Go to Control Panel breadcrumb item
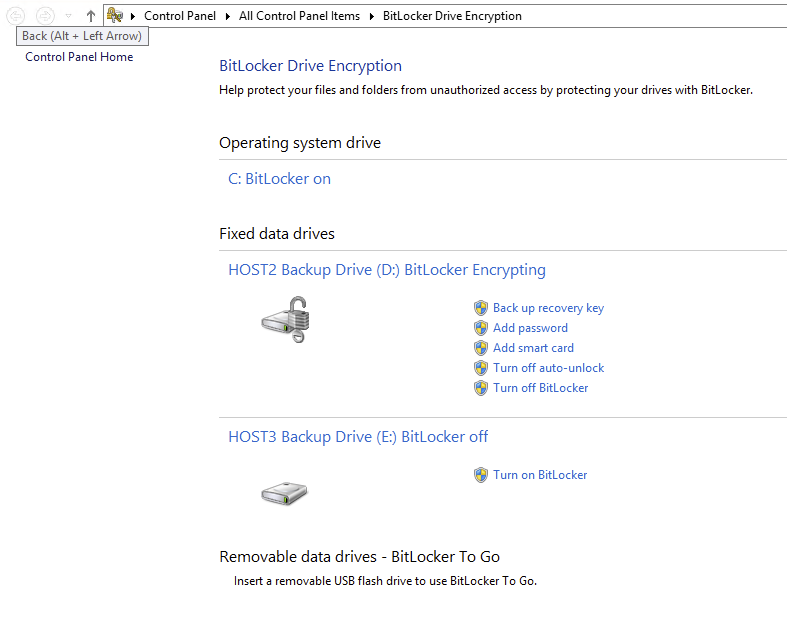Viewport: 787px width, 633px height. click(x=180, y=16)
